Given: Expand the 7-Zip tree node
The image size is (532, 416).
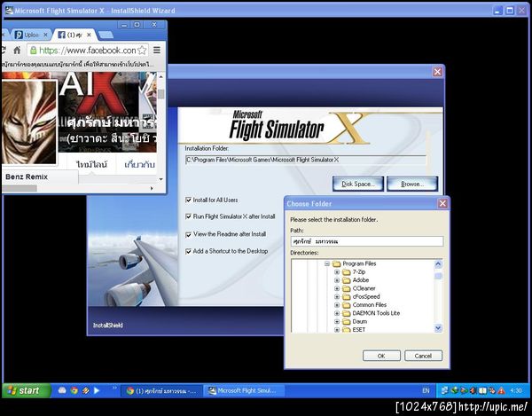Looking at the screenshot, I should (x=337, y=271).
